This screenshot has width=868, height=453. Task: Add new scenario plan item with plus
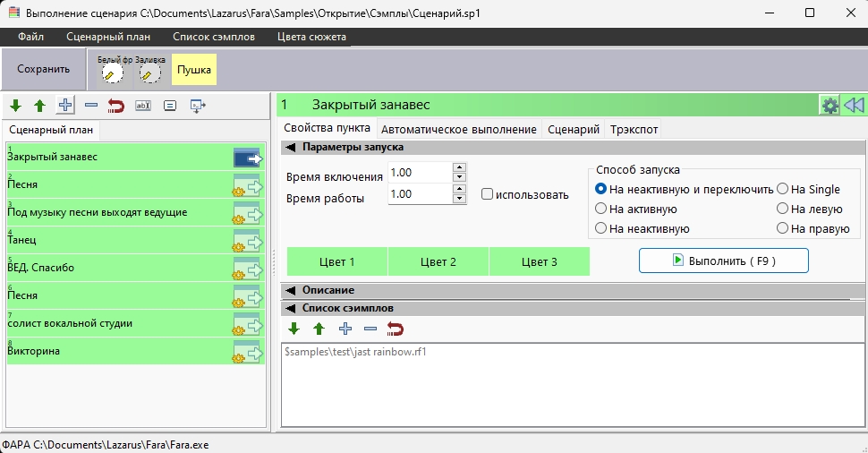(65, 106)
